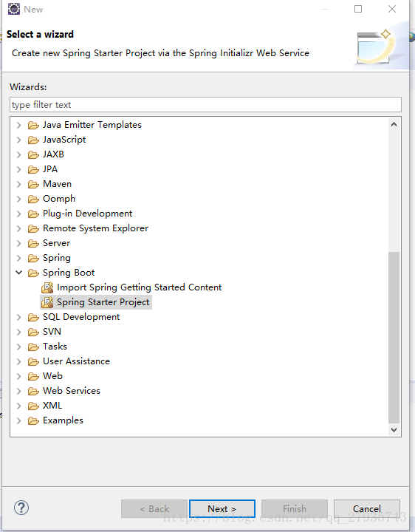Expand the JPA tree node

[x=19, y=170]
